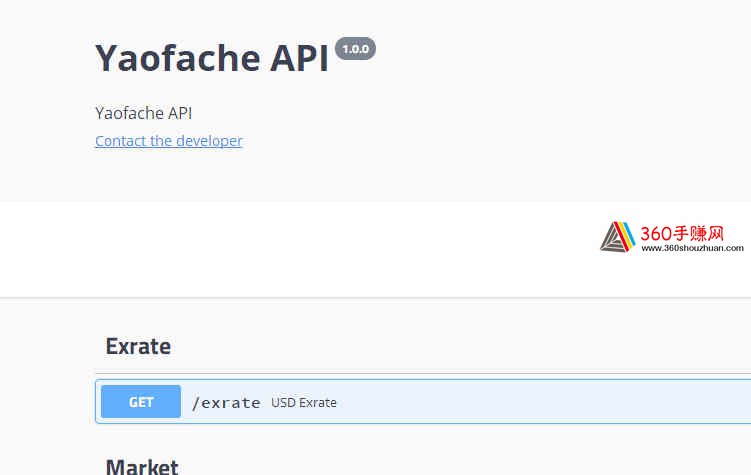The width and height of the screenshot is (751, 475).
Task: Click the 360 triangle logo icon
Action: click(x=617, y=237)
